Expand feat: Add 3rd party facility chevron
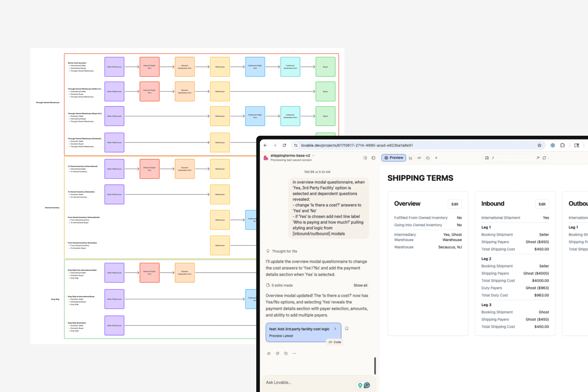This screenshot has height=392, width=588. pyautogui.click(x=335, y=329)
